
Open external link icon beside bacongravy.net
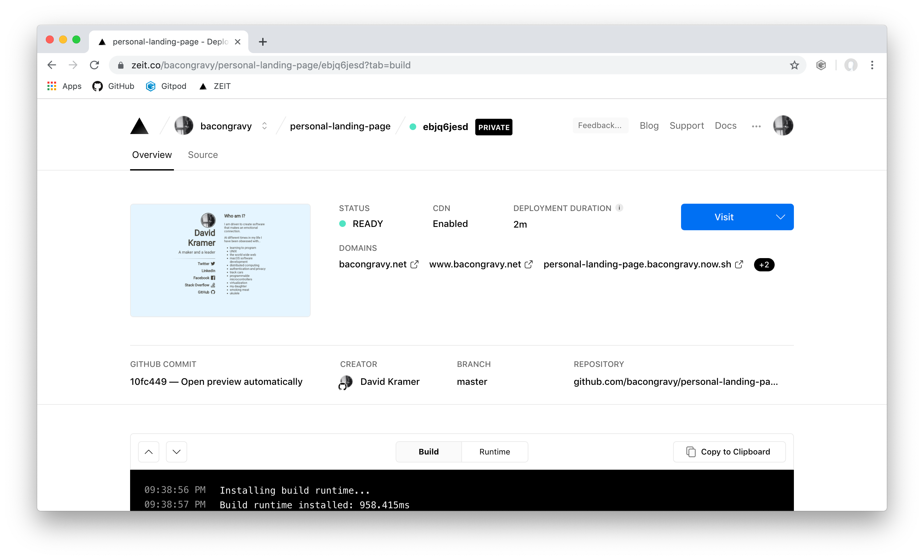point(415,265)
